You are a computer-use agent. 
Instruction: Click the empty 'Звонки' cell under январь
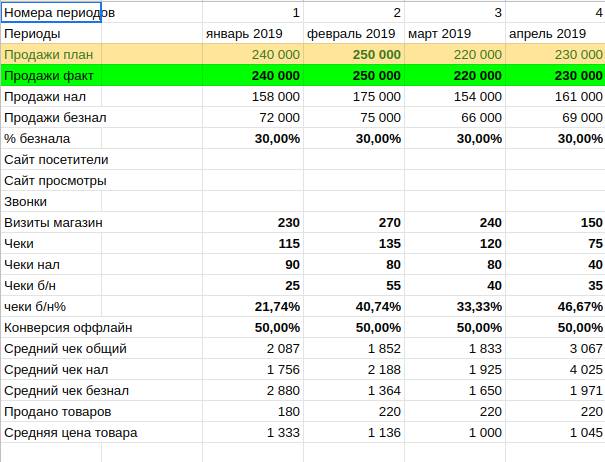[x=253, y=202]
